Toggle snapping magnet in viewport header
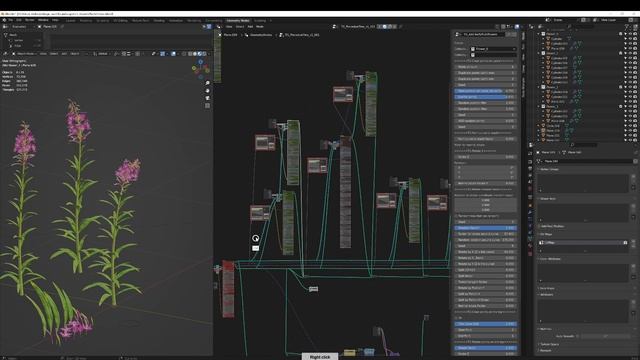The height and width of the screenshot is (360, 640). click(x=124, y=53)
